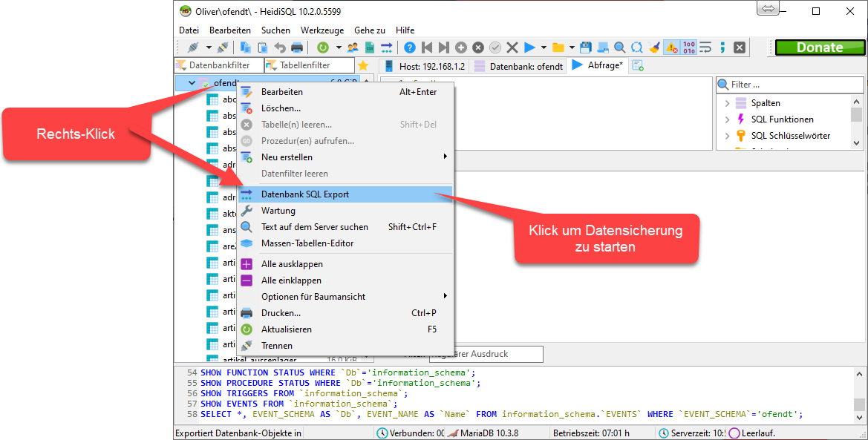
Task: Click the search and replace icon
Action: click(x=637, y=47)
